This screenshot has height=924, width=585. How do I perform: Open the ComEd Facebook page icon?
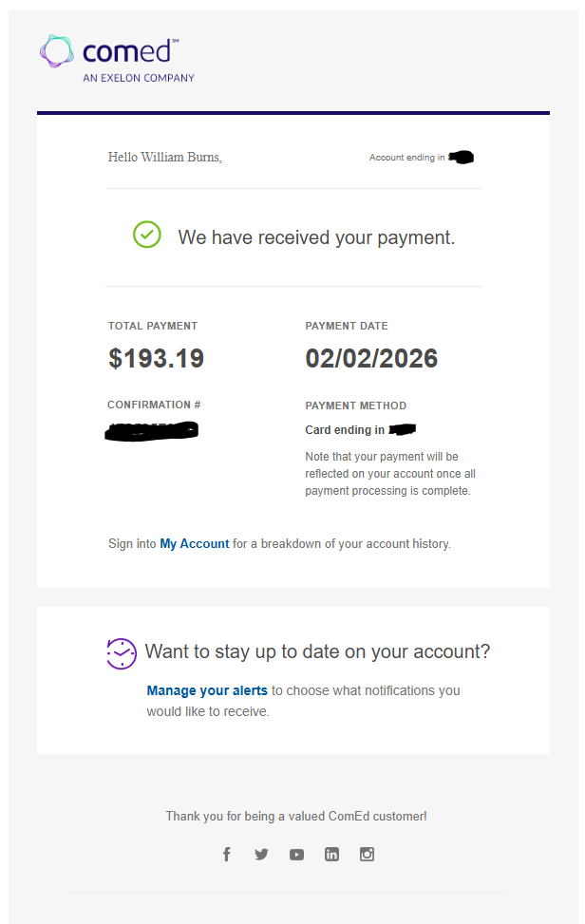click(227, 854)
